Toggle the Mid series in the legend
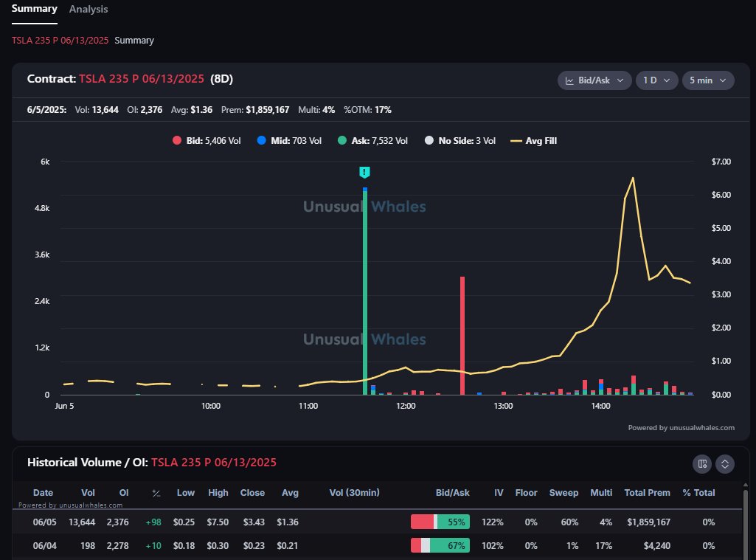This screenshot has width=756, height=560. (x=289, y=141)
